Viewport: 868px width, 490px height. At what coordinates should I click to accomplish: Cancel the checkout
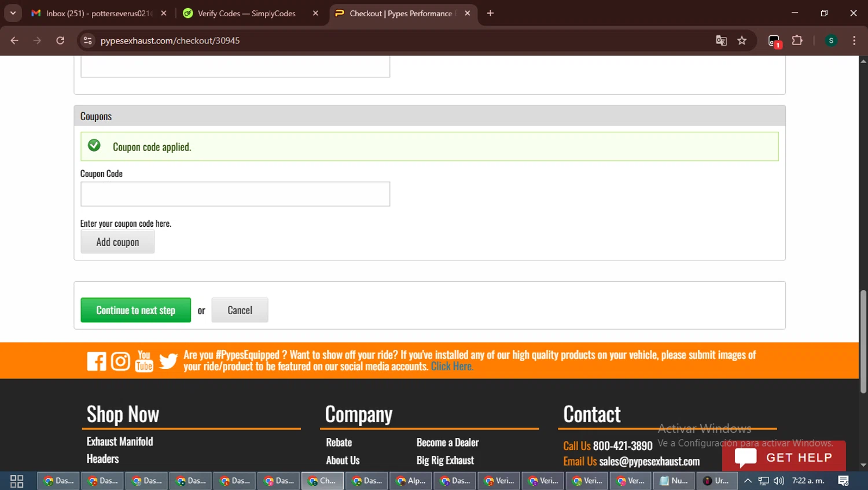(240, 310)
